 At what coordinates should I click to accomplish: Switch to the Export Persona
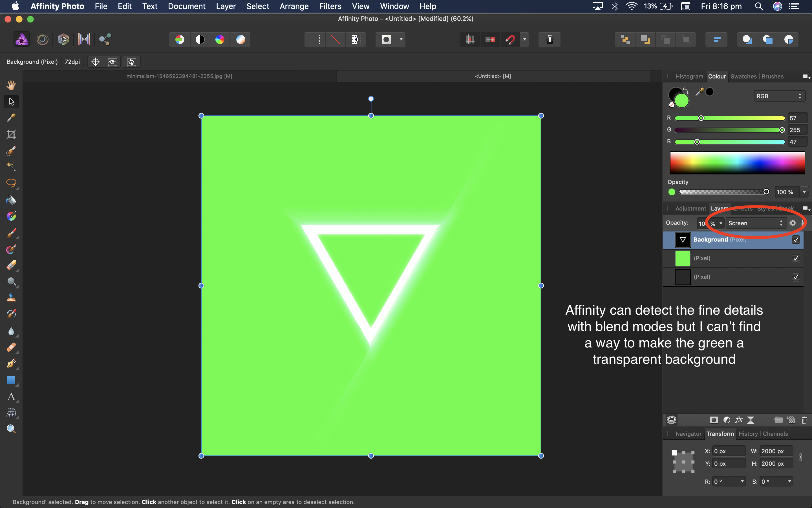[105, 39]
